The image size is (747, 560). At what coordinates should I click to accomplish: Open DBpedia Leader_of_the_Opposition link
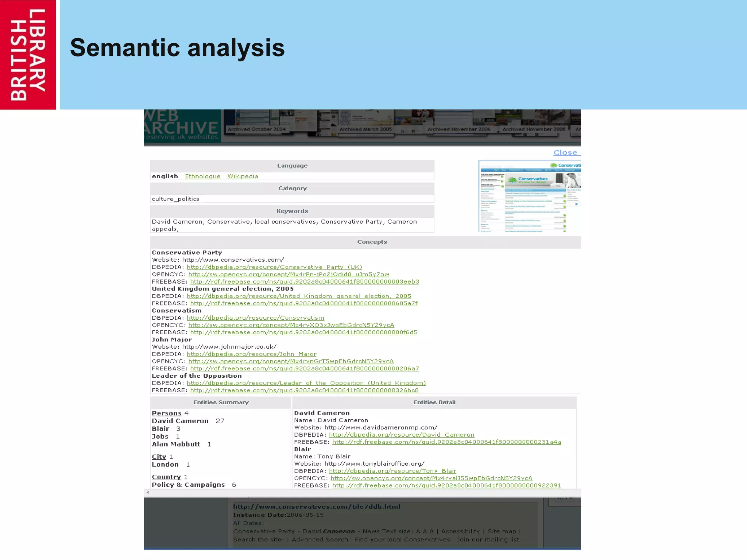pos(306,383)
